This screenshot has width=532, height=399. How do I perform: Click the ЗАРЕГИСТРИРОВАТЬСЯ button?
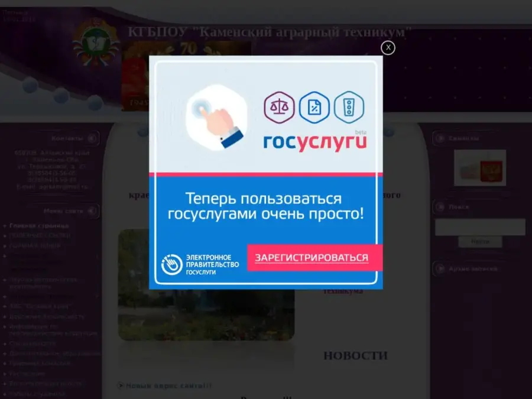pyautogui.click(x=315, y=258)
